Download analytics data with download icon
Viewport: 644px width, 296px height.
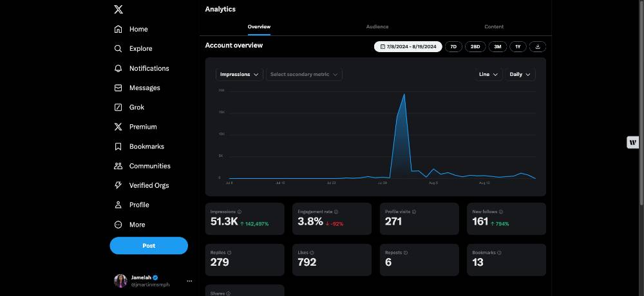538,47
